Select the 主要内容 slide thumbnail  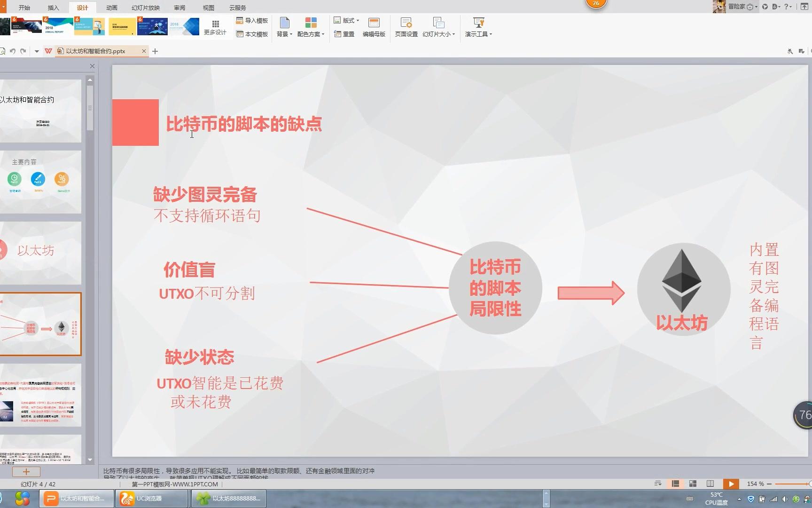click(40, 182)
